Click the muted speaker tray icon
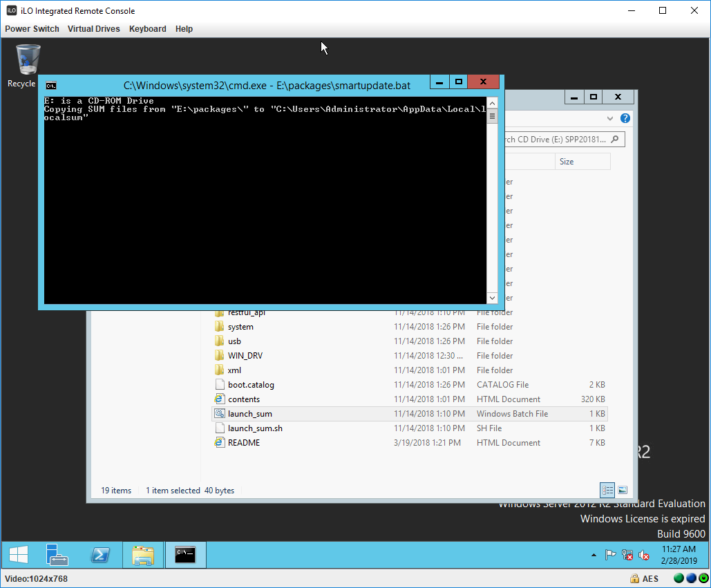The width and height of the screenshot is (711, 588). (644, 555)
